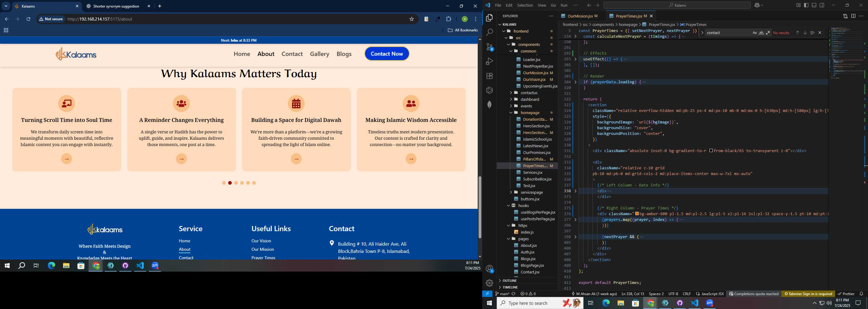The width and height of the screenshot is (868, 309).
Task: Click the browser page vertical scrollbar
Action: 480,207
